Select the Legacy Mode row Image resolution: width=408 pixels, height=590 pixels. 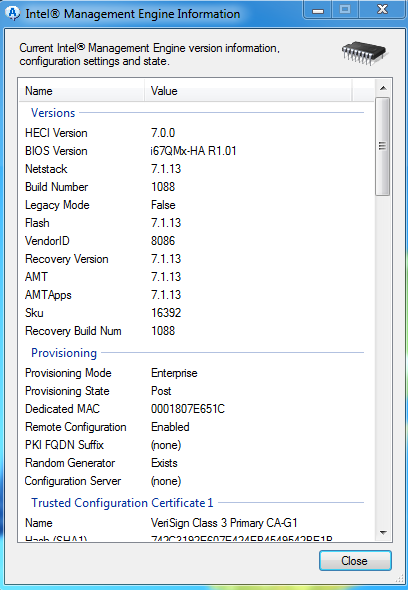click(196, 205)
